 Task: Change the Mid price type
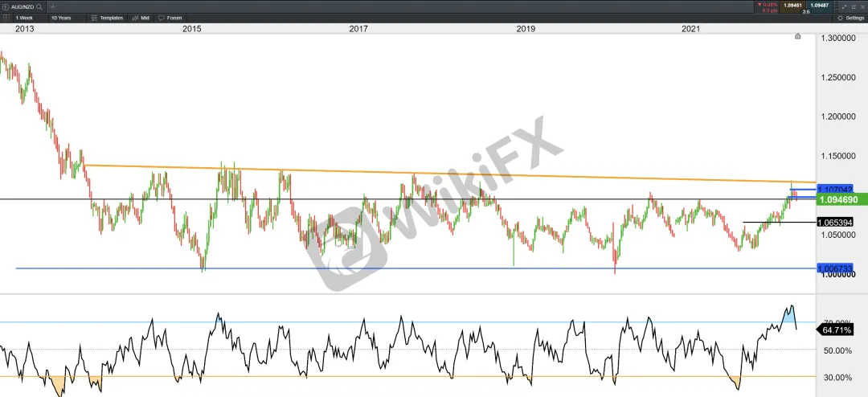pyautogui.click(x=141, y=18)
